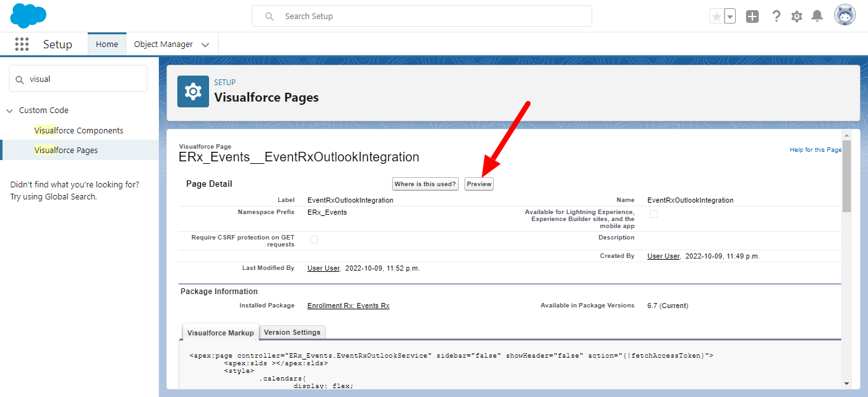Open the App Launcher grid icon
The width and height of the screenshot is (868, 397).
coord(22,44)
